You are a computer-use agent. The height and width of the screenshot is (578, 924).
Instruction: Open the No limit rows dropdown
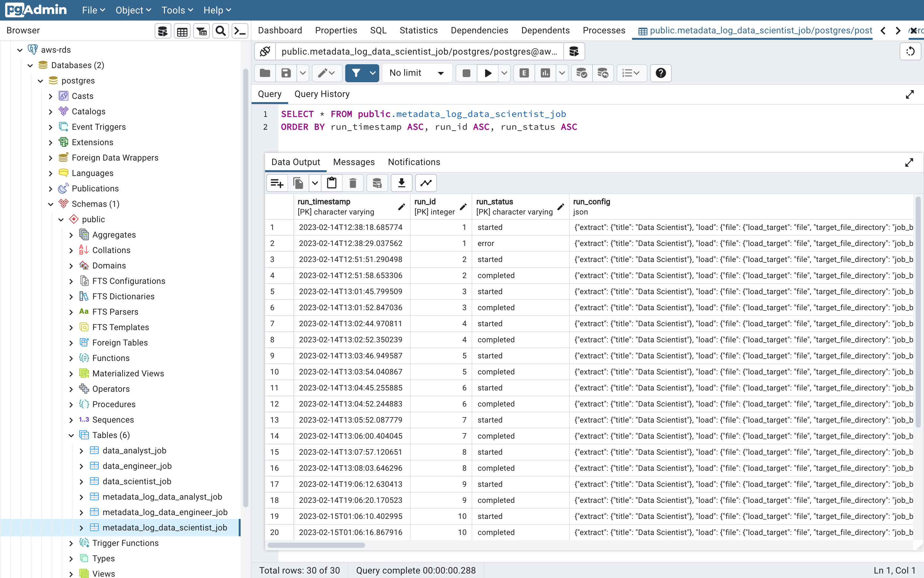pos(417,73)
